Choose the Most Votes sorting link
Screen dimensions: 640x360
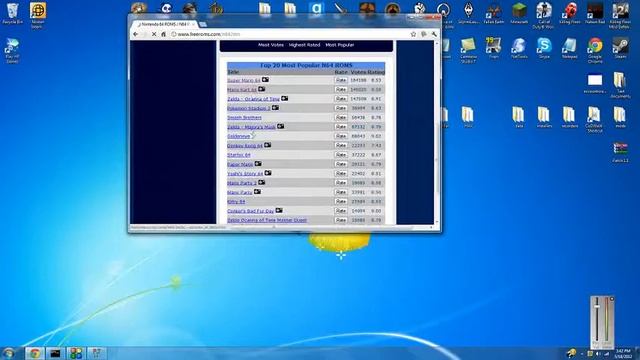[x=271, y=45]
